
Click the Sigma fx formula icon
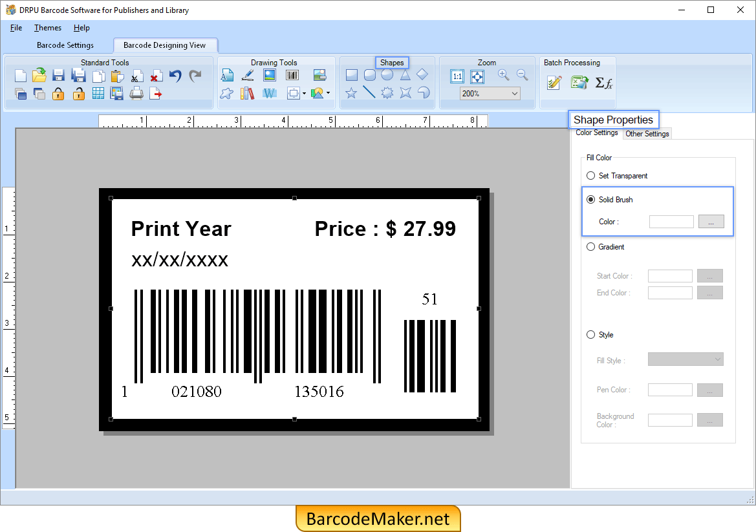[603, 83]
